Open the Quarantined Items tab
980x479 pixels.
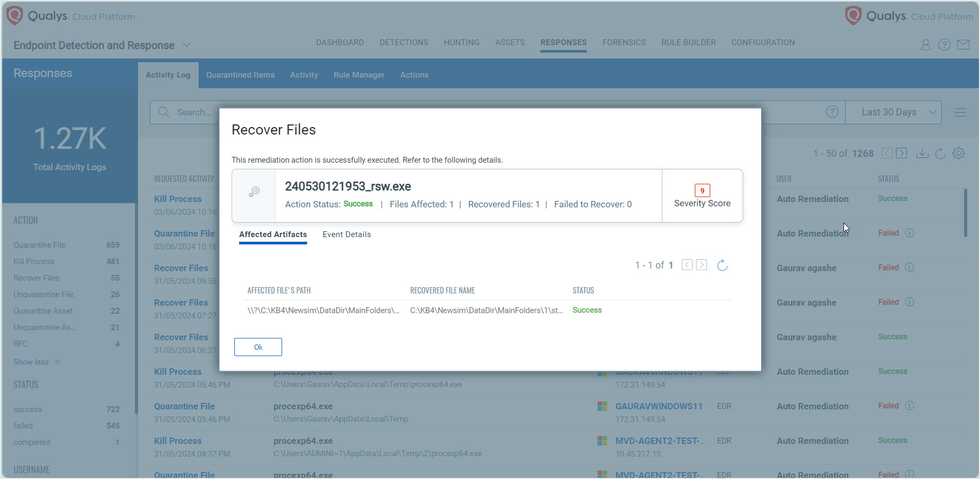click(240, 75)
